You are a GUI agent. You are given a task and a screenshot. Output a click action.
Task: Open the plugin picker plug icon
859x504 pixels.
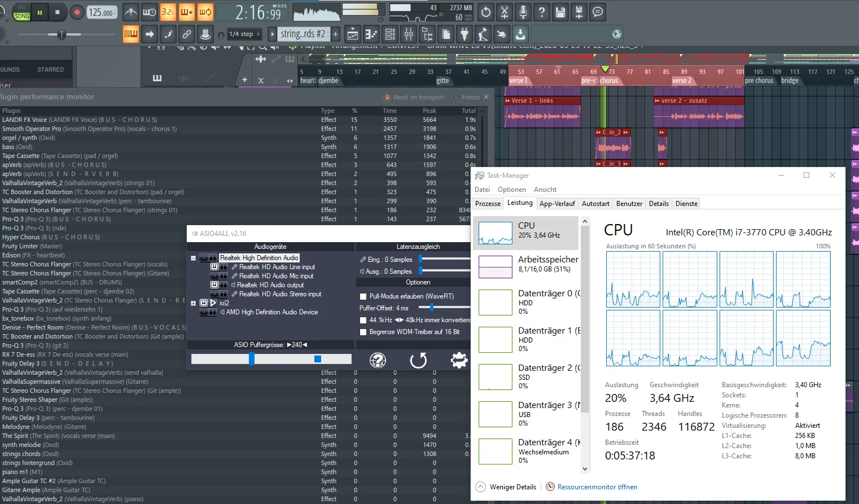tap(464, 34)
